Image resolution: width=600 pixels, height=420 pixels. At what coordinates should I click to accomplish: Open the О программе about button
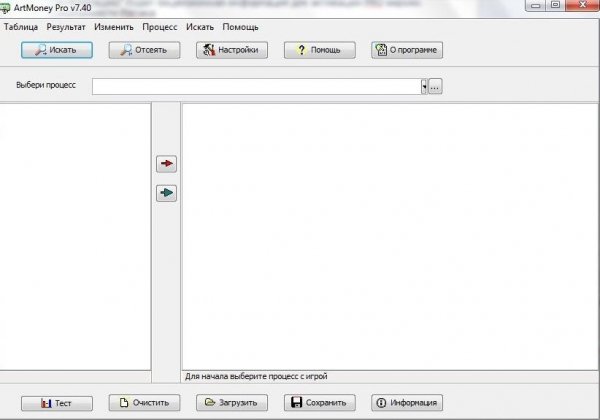click(x=407, y=50)
